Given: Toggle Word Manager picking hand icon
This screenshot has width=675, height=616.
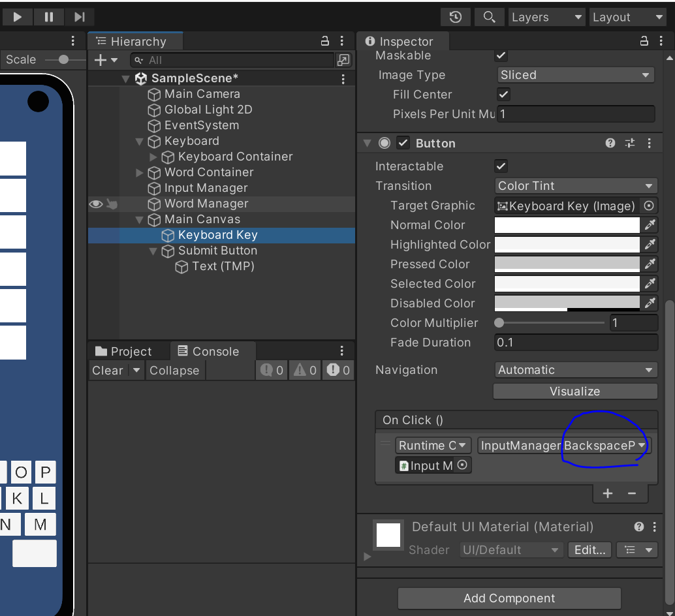Looking at the screenshot, I should (x=112, y=204).
